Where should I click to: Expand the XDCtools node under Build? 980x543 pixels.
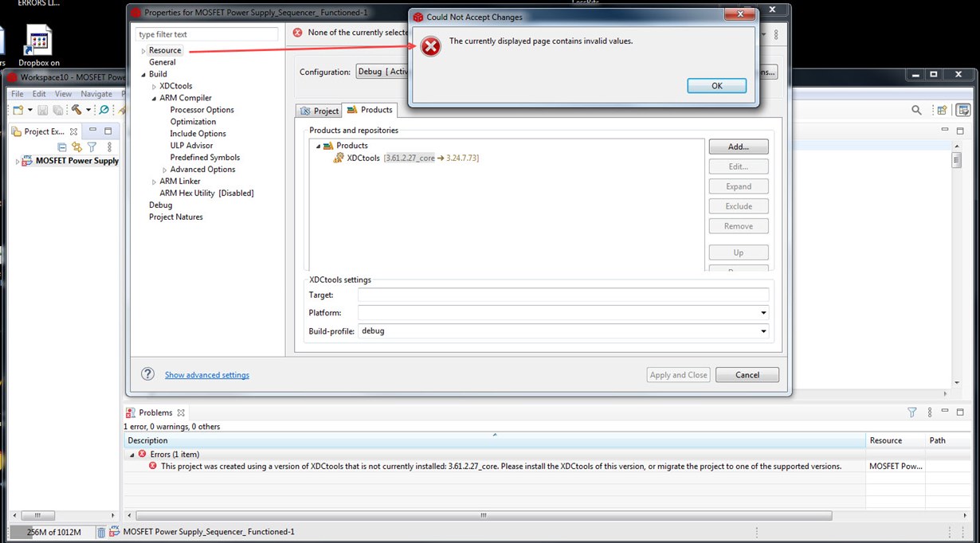coord(155,86)
